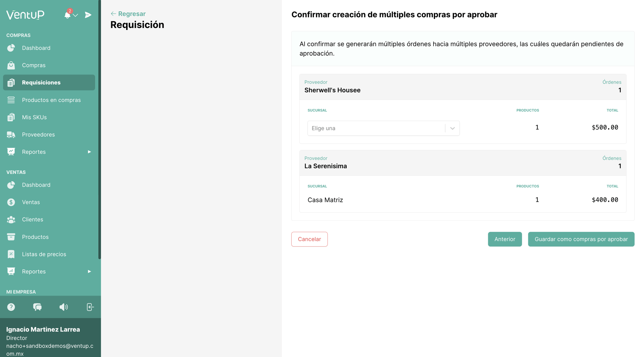Image resolution: width=644 pixels, height=357 pixels.
Task: Open Listas de precios from the sidebar
Action: coord(45,254)
